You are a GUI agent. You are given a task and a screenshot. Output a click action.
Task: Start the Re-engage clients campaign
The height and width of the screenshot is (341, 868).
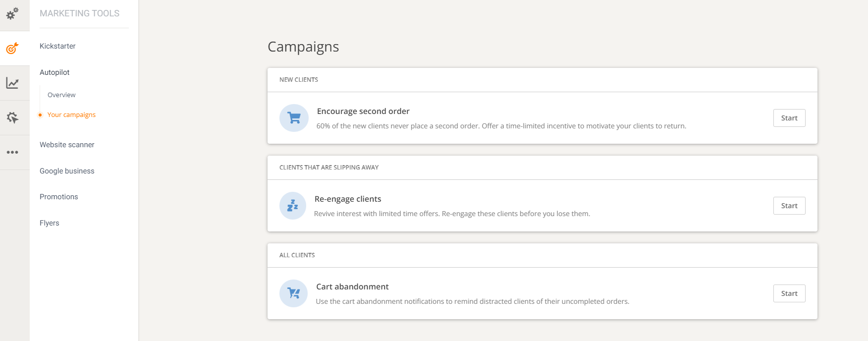789,206
